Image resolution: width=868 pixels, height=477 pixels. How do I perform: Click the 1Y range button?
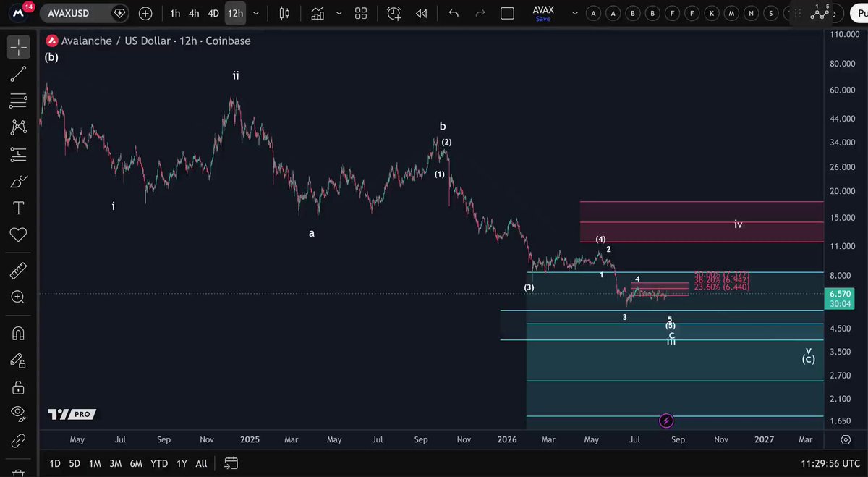[x=182, y=463]
